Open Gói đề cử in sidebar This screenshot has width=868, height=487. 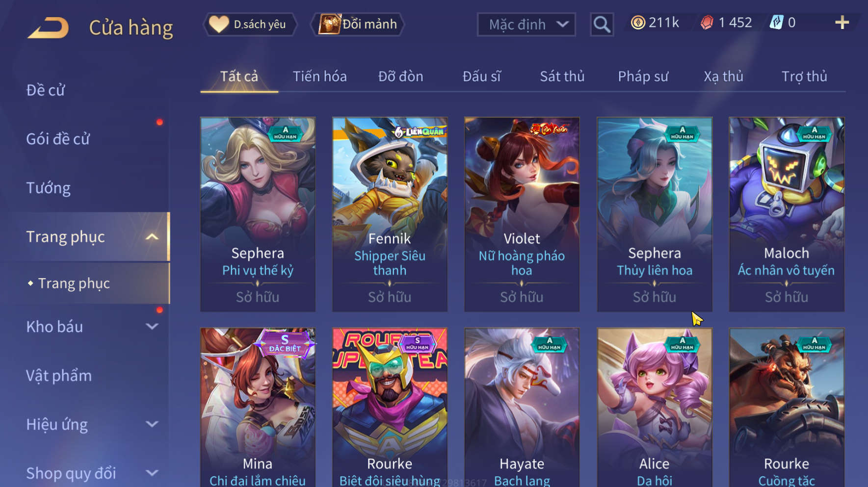point(58,139)
